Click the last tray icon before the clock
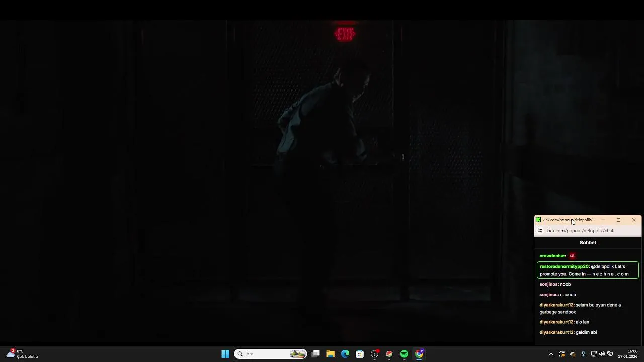The image size is (644, 362). tap(610, 354)
